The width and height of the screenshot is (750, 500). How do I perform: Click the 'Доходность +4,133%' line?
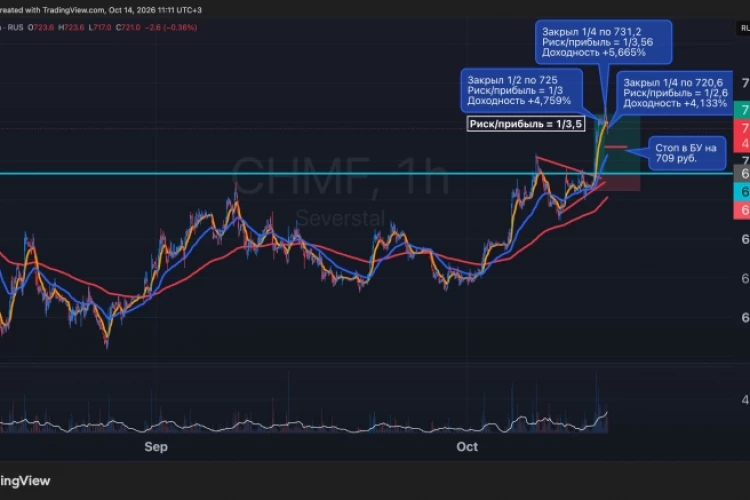coord(675,103)
